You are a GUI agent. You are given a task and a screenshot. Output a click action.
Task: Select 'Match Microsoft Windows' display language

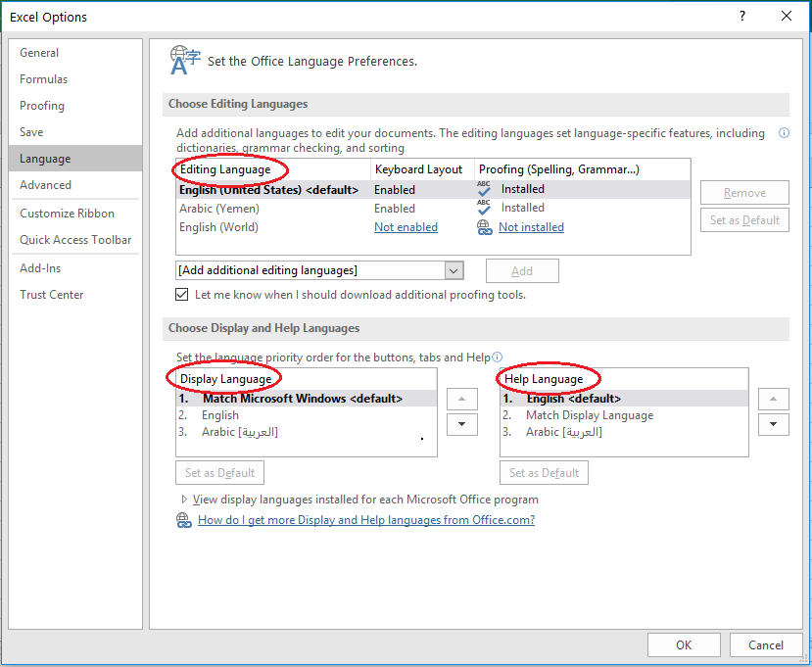pos(307,399)
